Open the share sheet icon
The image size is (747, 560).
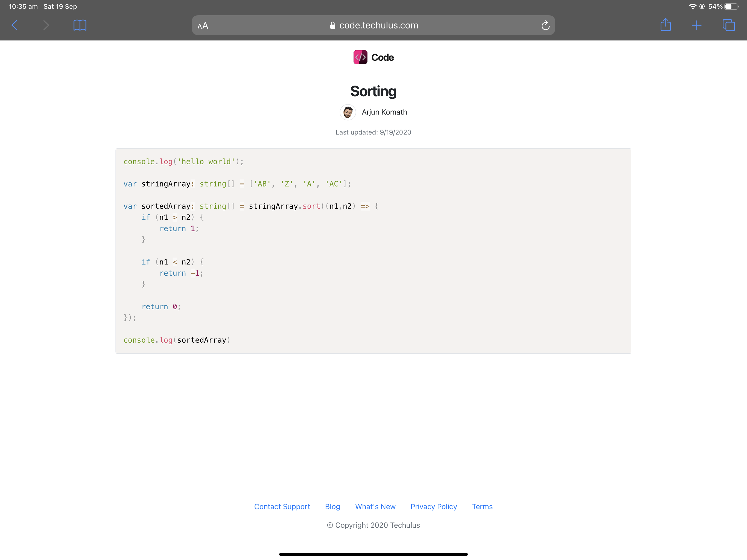665,25
